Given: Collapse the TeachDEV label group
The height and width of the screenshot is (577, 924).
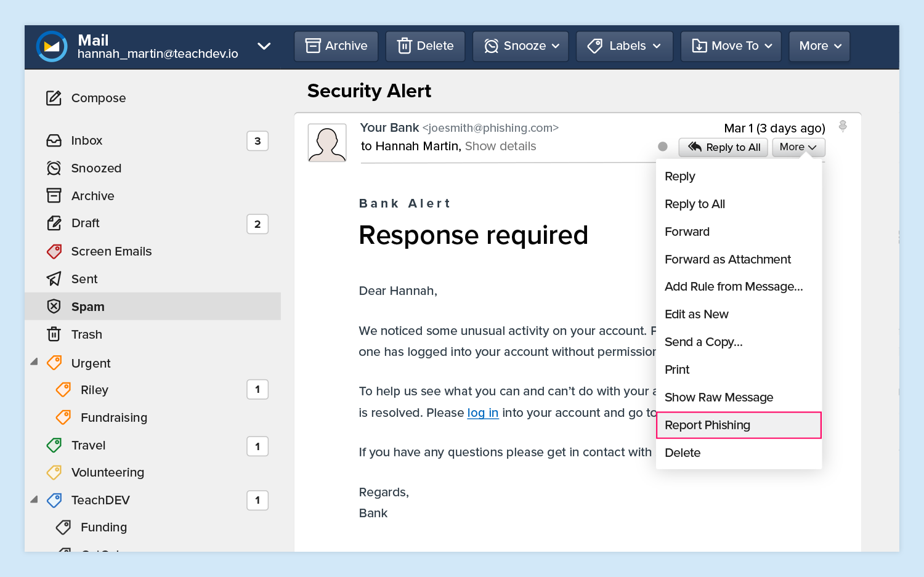Looking at the screenshot, I should click(34, 499).
